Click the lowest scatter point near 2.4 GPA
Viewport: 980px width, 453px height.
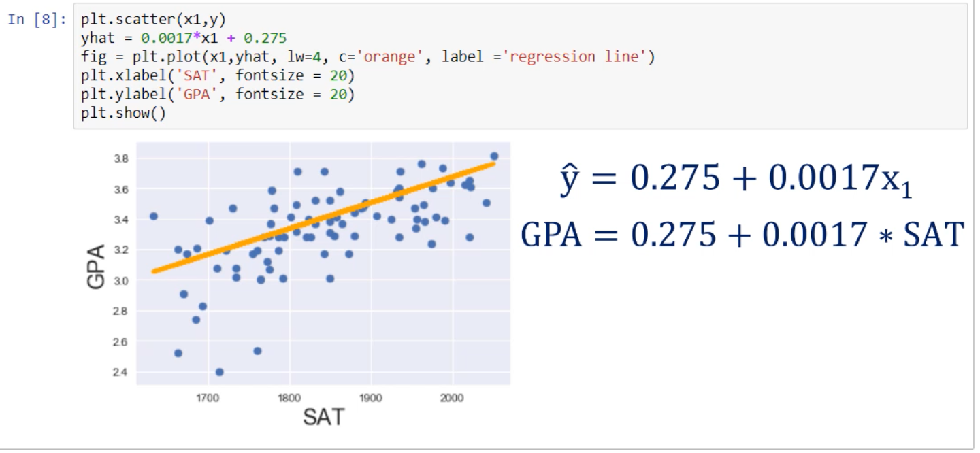pos(219,372)
